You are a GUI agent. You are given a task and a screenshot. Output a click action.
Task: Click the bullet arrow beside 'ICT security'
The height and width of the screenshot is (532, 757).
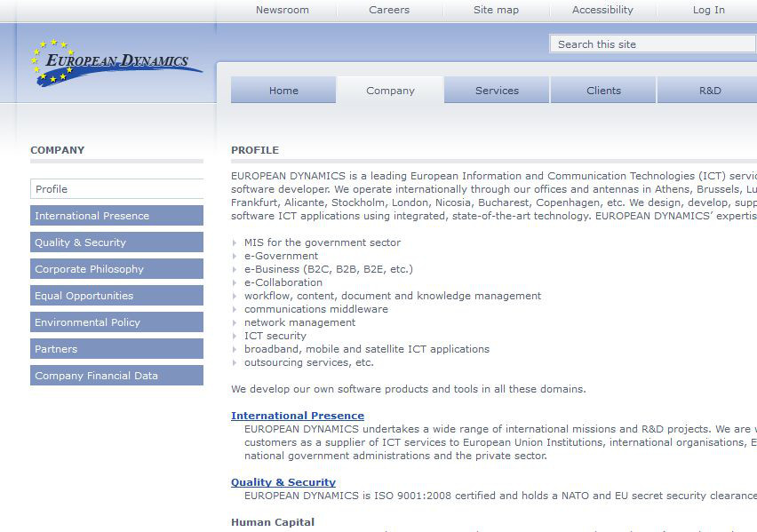click(235, 336)
